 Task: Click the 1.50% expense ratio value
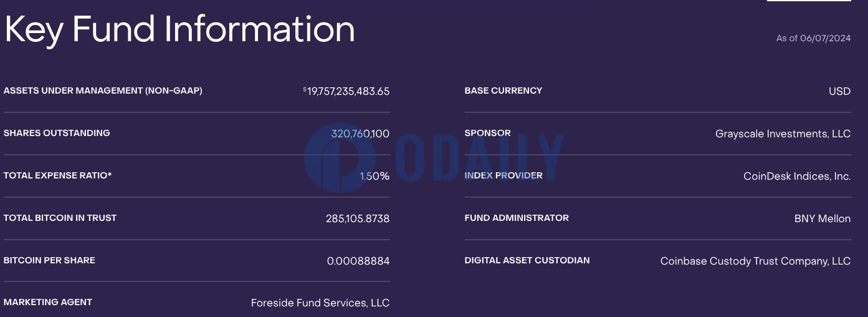click(x=374, y=176)
